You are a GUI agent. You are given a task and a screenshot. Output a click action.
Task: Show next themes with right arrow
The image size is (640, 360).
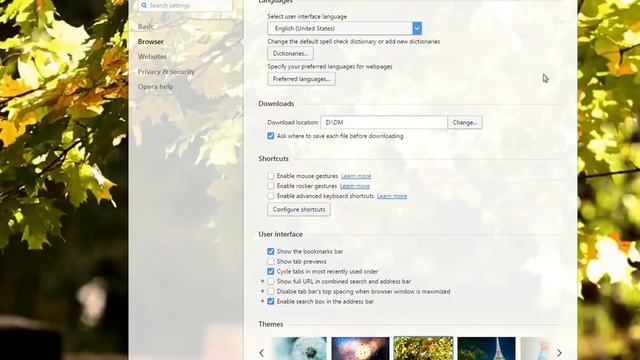559,353
